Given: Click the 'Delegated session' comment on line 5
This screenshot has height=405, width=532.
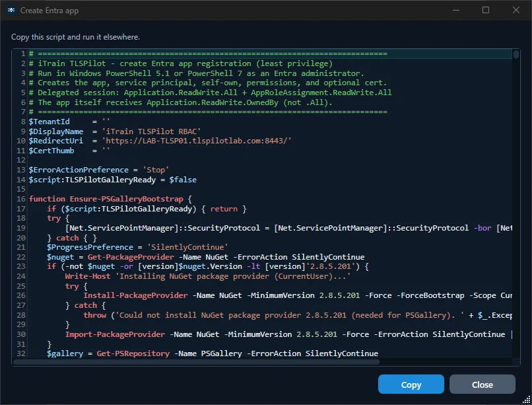Looking at the screenshot, I should click(x=210, y=92).
